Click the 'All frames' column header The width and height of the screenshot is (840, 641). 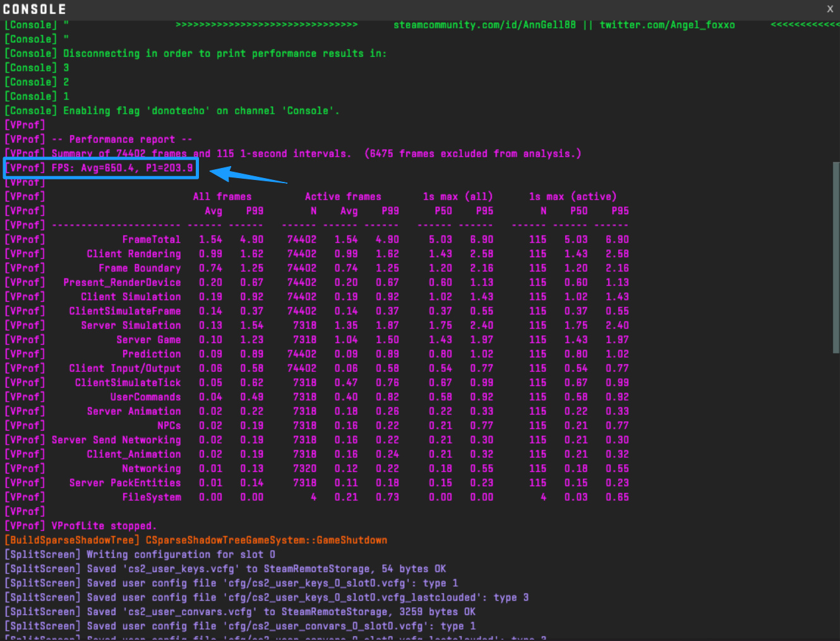click(222, 196)
